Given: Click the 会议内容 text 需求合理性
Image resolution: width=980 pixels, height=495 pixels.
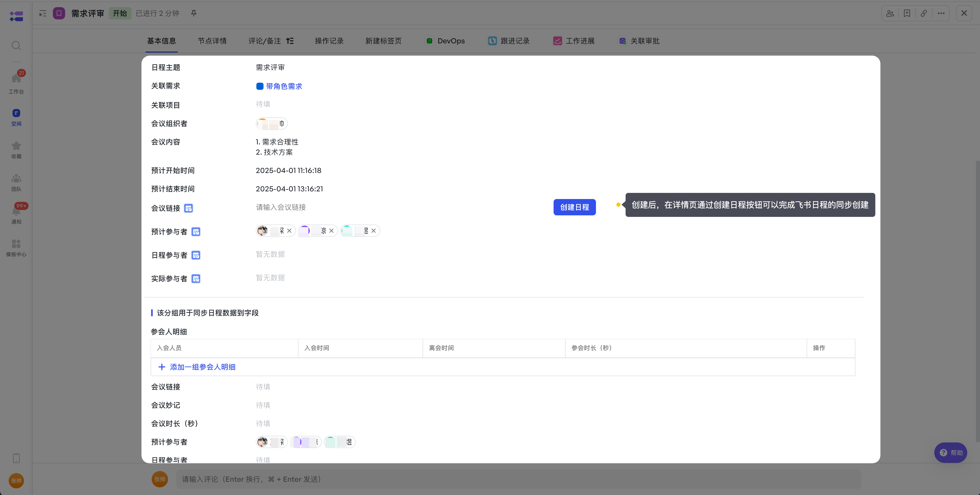Looking at the screenshot, I should (x=280, y=142).
